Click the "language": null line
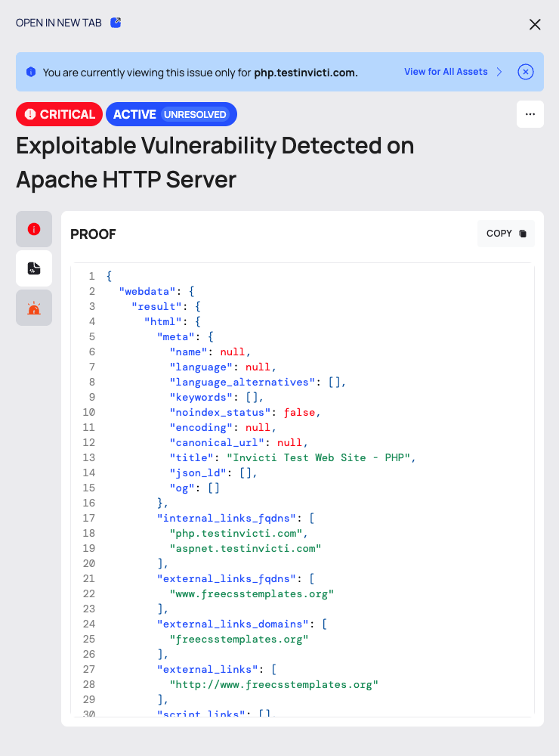559x756 pixels. coord(223,367)
